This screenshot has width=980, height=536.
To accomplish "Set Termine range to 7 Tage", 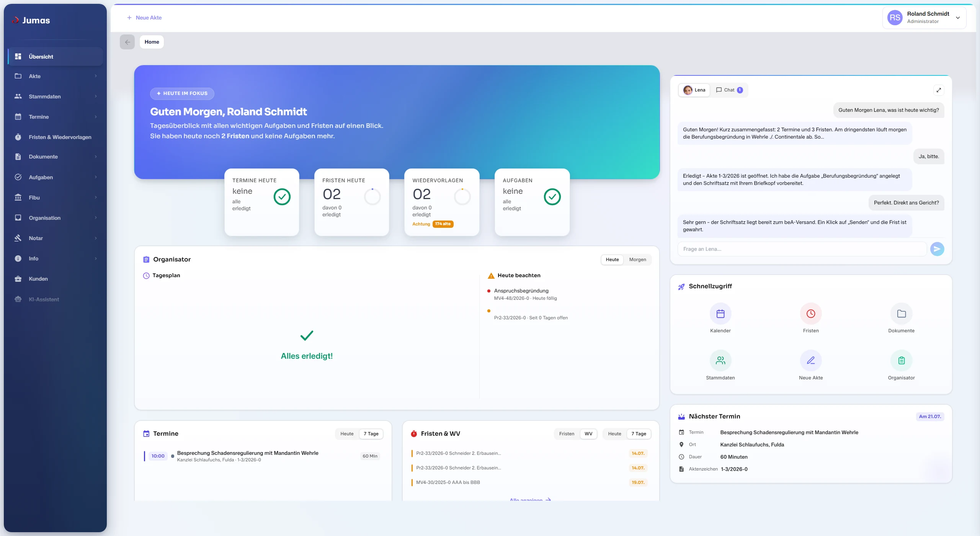I will click(371, 434).
